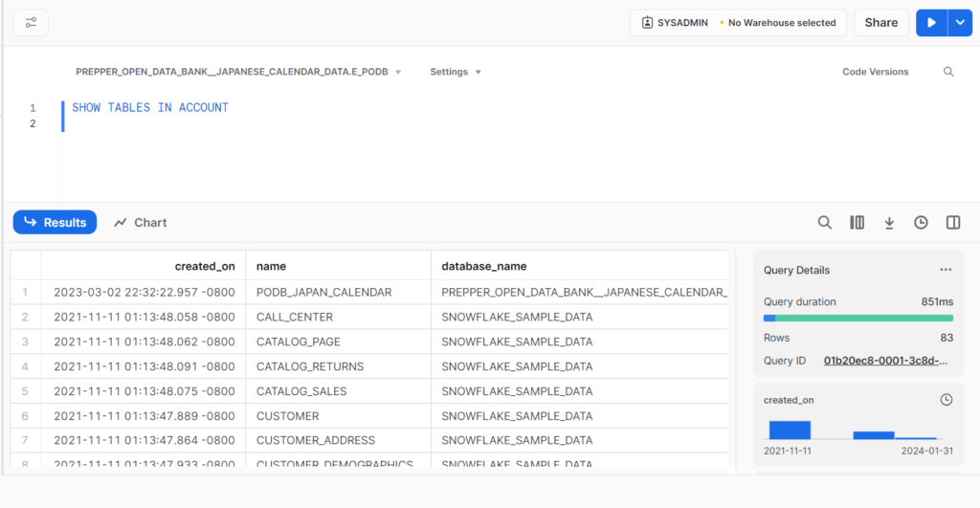Open the Query Details more options menu

[x=946, y=270]
